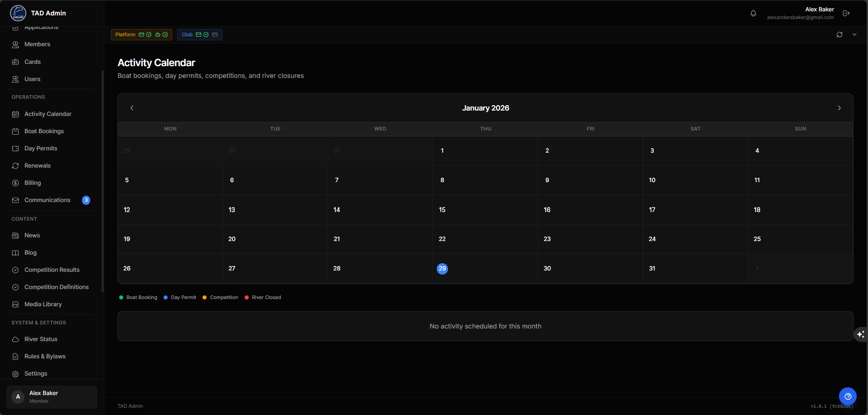Click the logout icon beside Alex Baker

[x=846, y=13]
